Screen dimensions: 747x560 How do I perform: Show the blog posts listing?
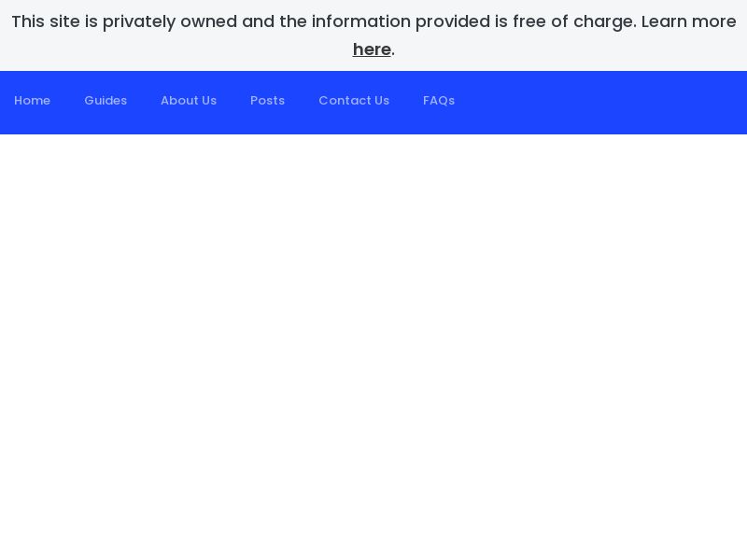[x=267, y=101]
